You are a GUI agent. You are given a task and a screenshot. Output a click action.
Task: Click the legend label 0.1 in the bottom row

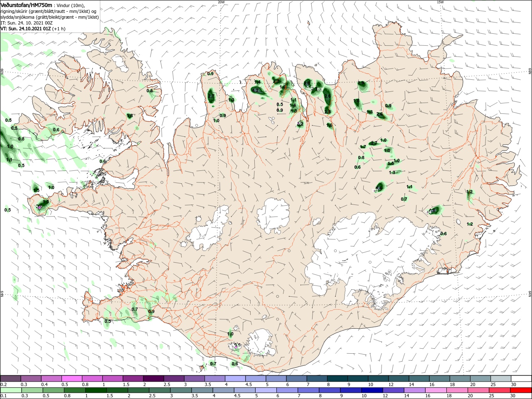tap(4, 396)
